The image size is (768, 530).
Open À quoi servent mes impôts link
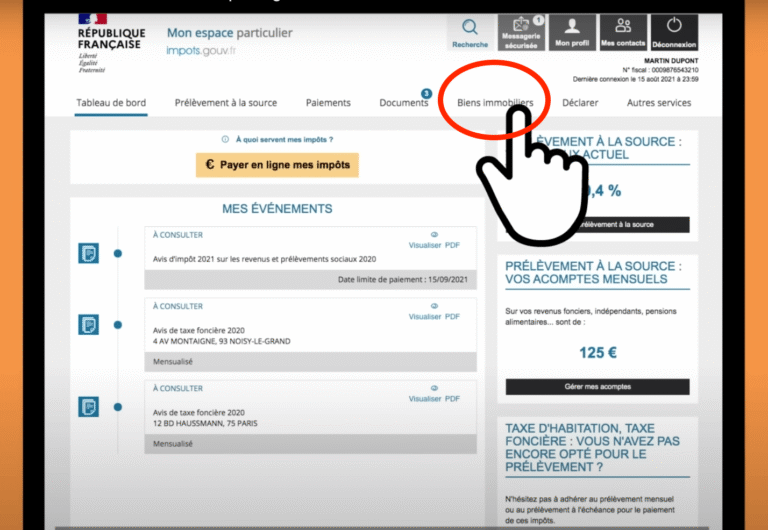(x=284, y=140)
